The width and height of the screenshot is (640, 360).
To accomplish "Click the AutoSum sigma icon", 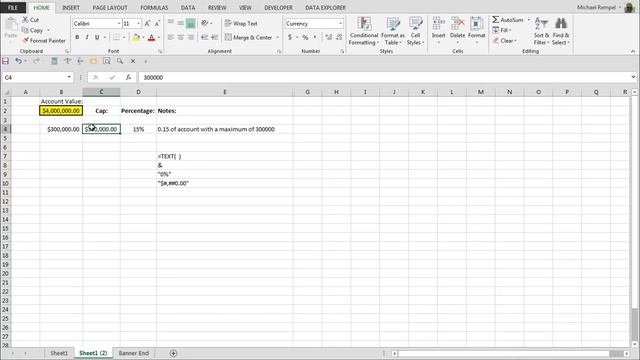I will pyautogui.click(x=495, y=20).
